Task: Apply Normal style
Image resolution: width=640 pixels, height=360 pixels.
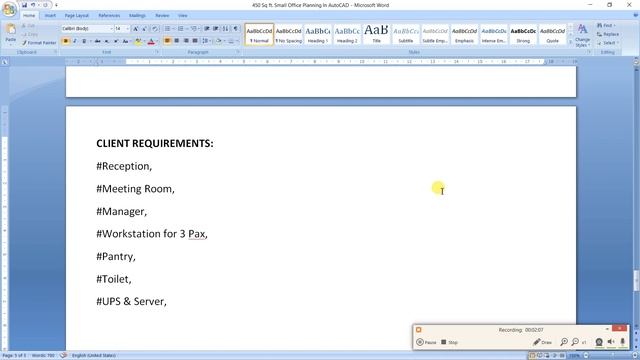Action: 259,35
